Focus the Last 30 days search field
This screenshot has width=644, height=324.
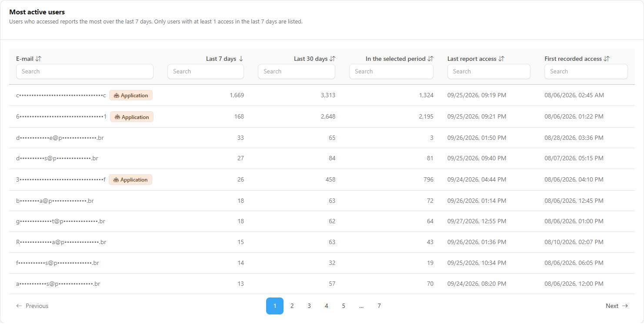[x=297, y=72]
